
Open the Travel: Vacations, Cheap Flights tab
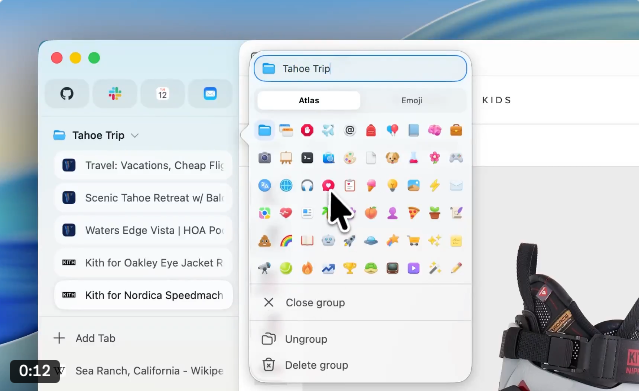[143, 166]
